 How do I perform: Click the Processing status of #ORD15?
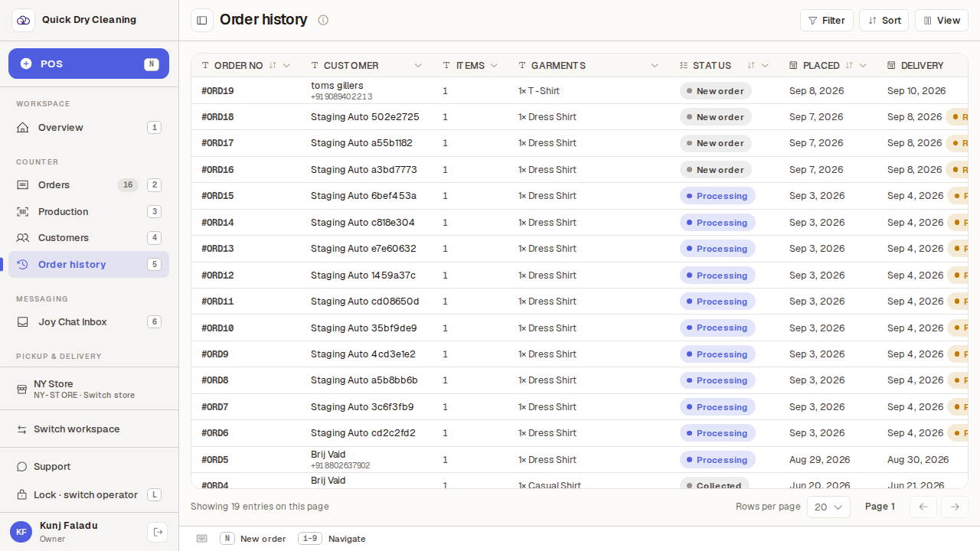point(717,196)
